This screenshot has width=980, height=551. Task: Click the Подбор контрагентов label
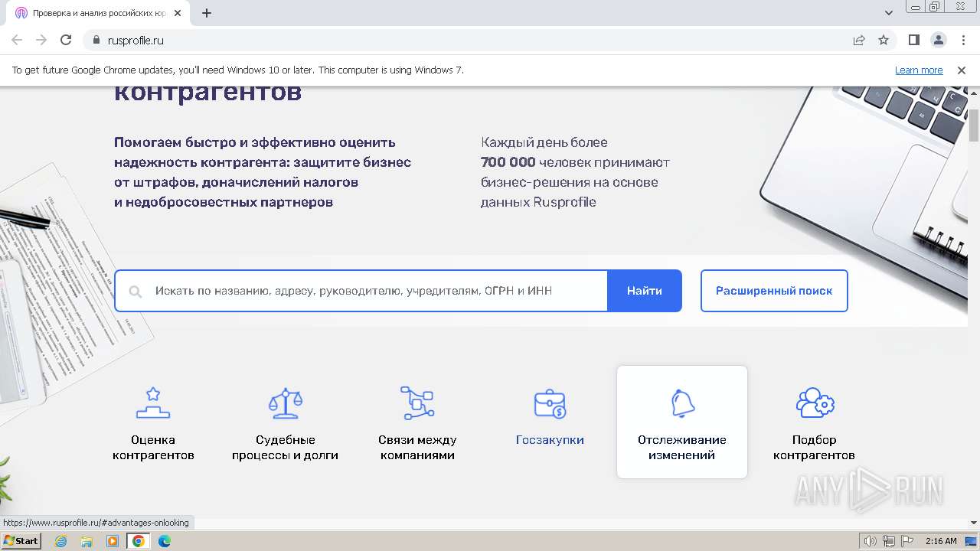click(814, 448)
